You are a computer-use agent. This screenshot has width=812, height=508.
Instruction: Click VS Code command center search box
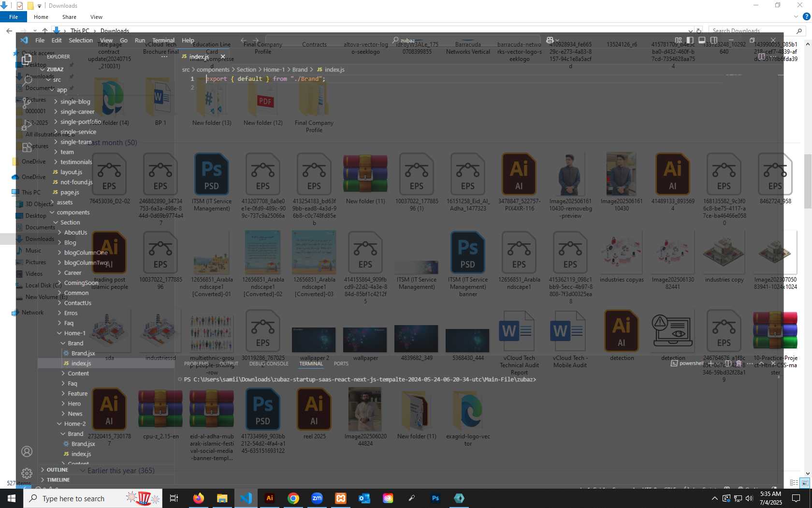(x=403, y=40)
